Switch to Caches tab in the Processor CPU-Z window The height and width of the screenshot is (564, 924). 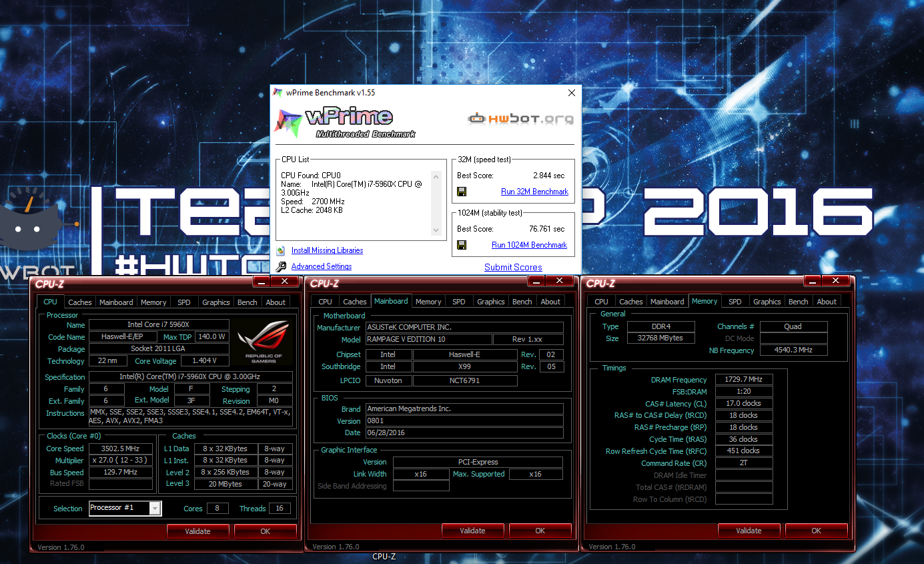coord(80,302)
